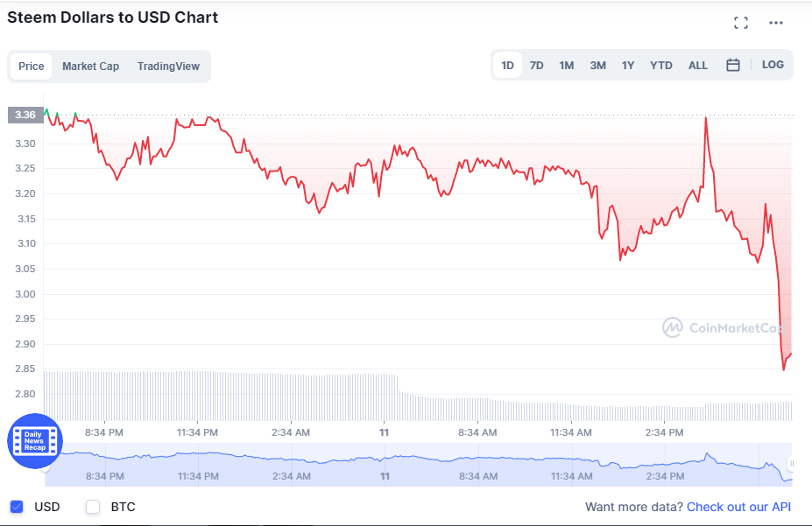
Task: Select the Price tab
Action: point(32,67)
